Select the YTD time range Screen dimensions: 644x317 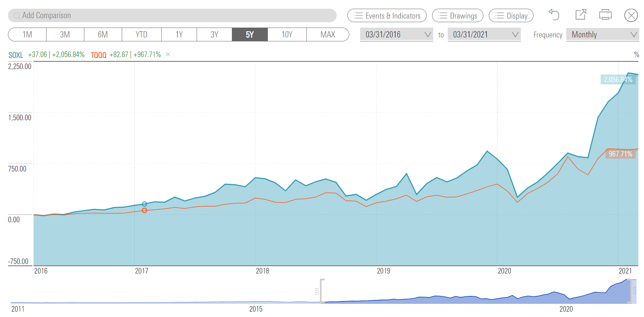coord(142,34)
